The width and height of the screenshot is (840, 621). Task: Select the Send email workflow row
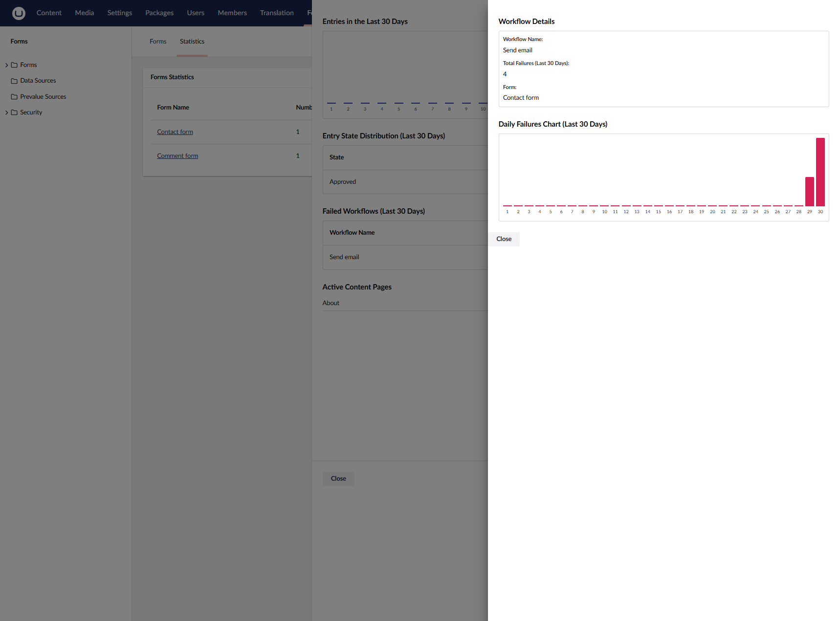click(x=344, y=257)
